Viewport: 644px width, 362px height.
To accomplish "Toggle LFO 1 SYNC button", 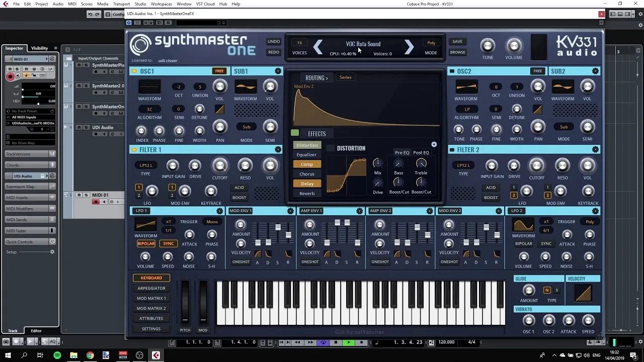I will coord(169,243).
